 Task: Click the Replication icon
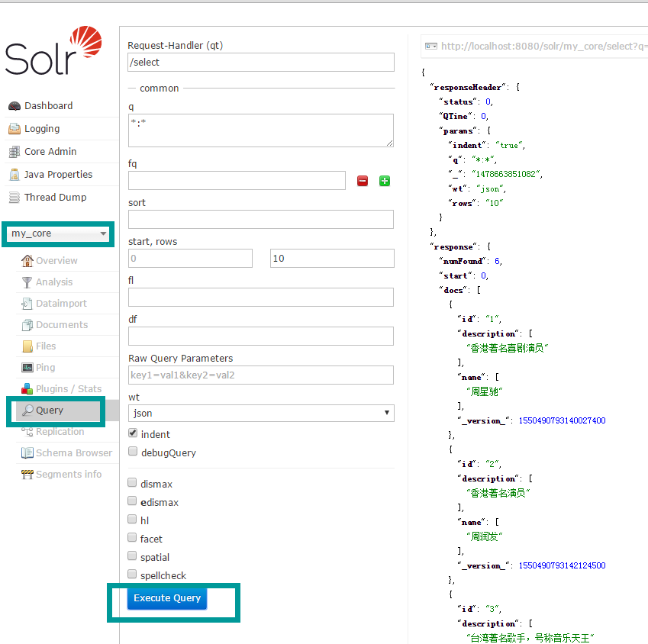(27, 432)
